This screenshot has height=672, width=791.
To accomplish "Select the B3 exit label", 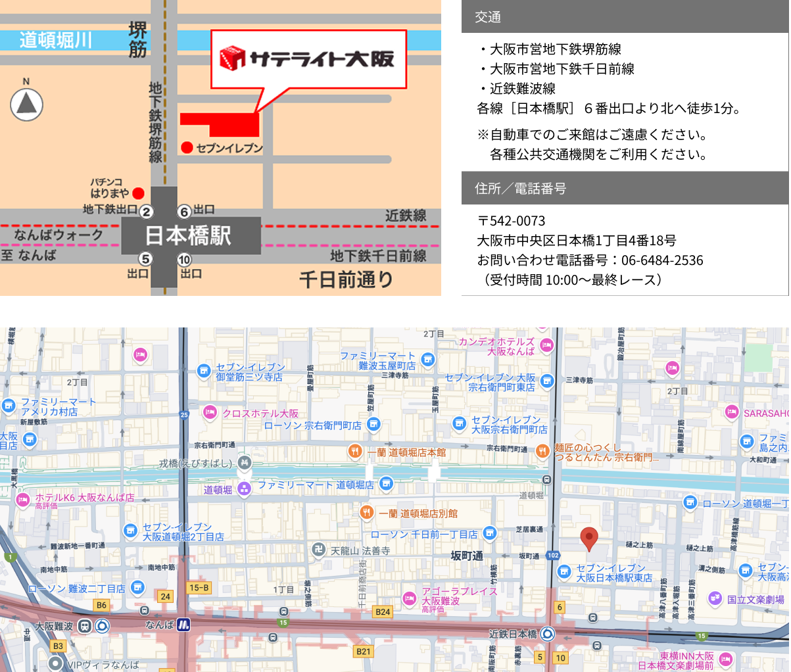I will (x=58, y=646).
